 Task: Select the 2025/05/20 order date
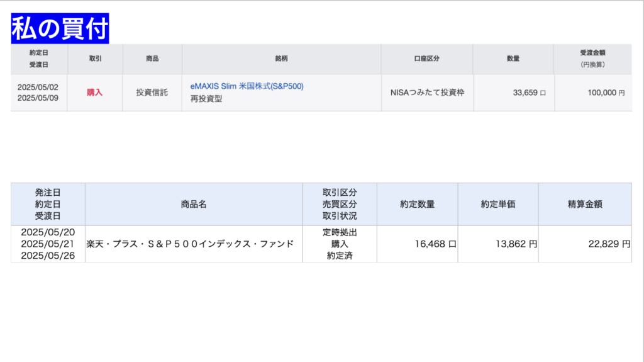pyautogui.click(x=48, y=232)
